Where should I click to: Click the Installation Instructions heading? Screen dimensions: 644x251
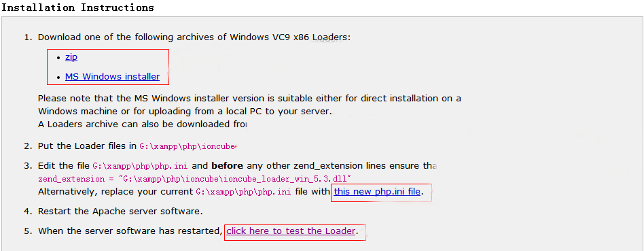(x=78, y=7)
